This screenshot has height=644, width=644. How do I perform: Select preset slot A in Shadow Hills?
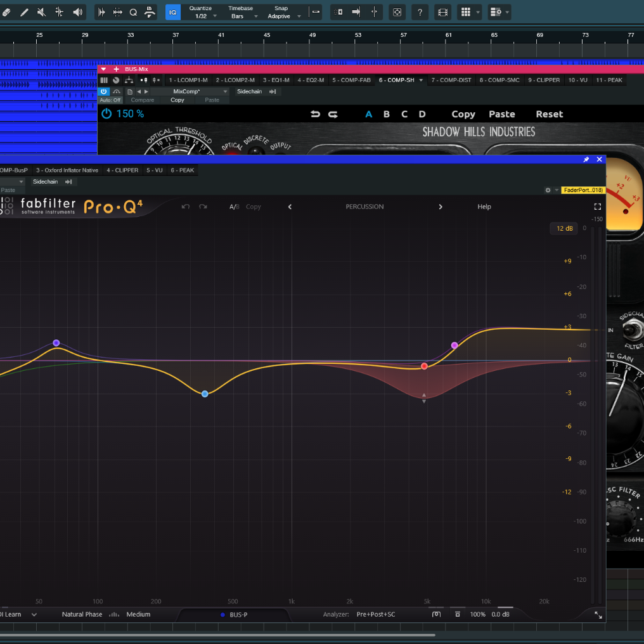[369, 114]
